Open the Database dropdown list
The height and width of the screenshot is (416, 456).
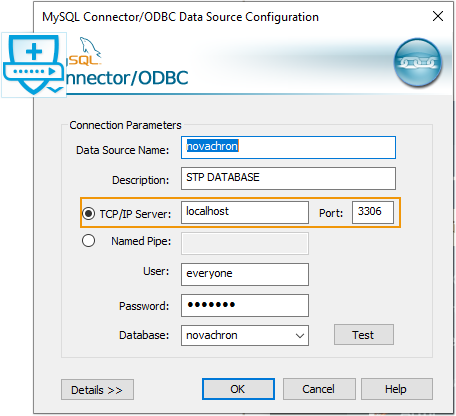300,335
